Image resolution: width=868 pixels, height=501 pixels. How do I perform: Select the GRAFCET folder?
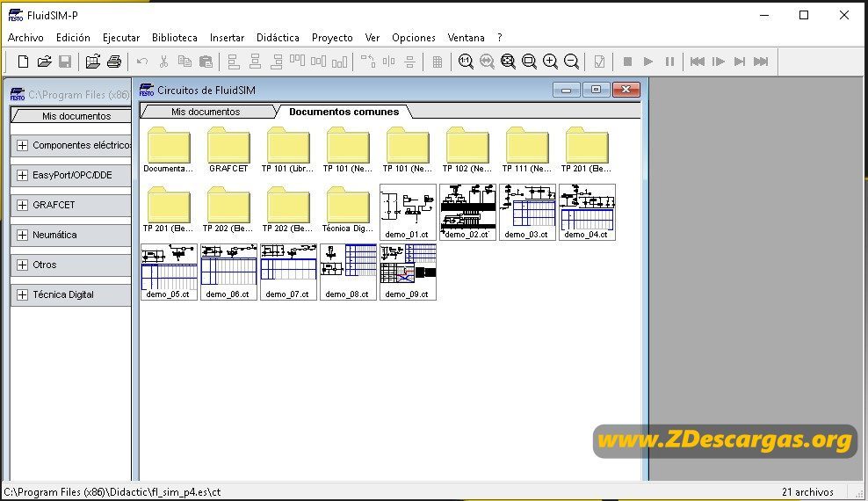[228, 149]
